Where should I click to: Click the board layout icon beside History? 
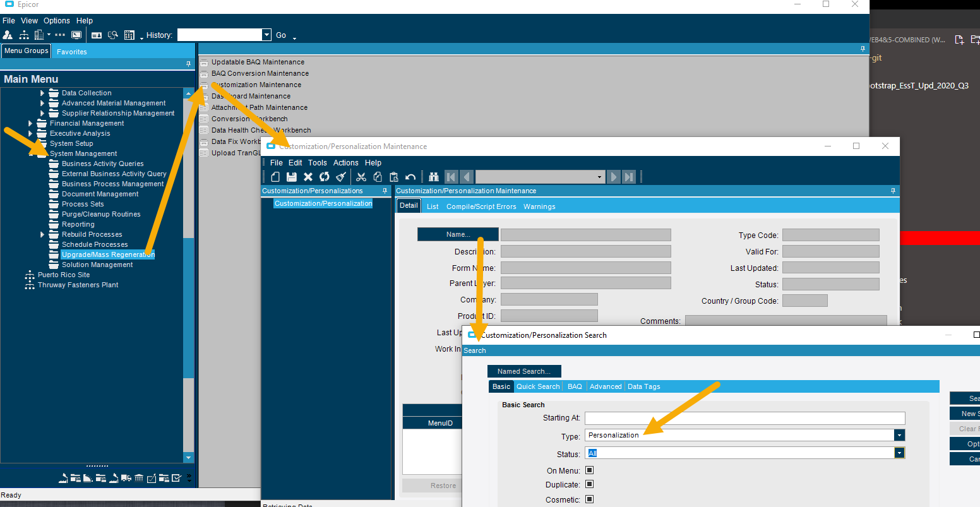point(129,35)
